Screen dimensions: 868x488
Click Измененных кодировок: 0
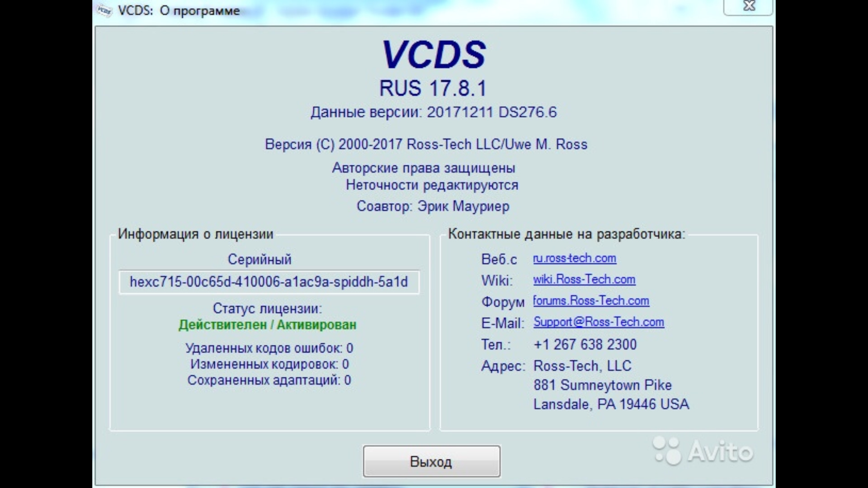[269, 364]
